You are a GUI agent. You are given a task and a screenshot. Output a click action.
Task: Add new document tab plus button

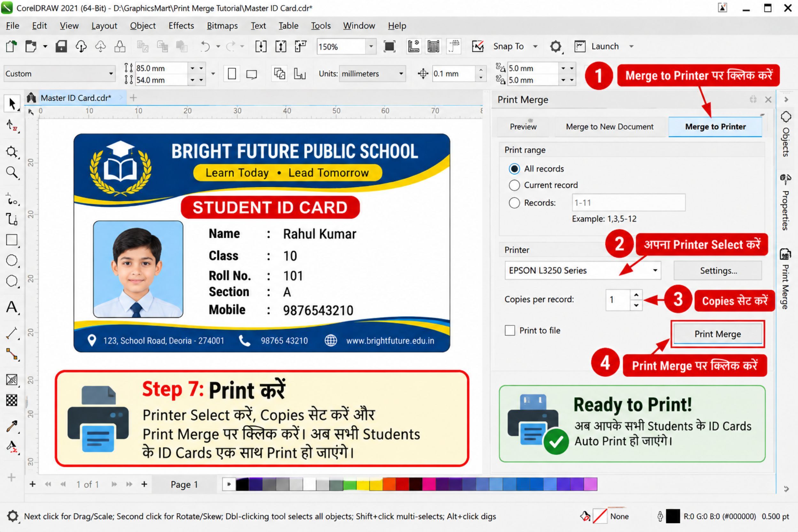point(133,98)
